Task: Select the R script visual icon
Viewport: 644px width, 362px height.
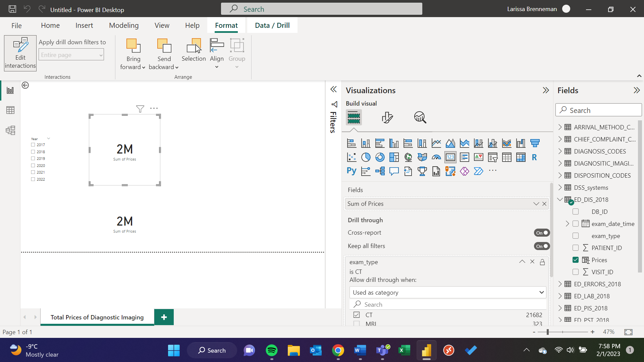Action: [534, 157]
